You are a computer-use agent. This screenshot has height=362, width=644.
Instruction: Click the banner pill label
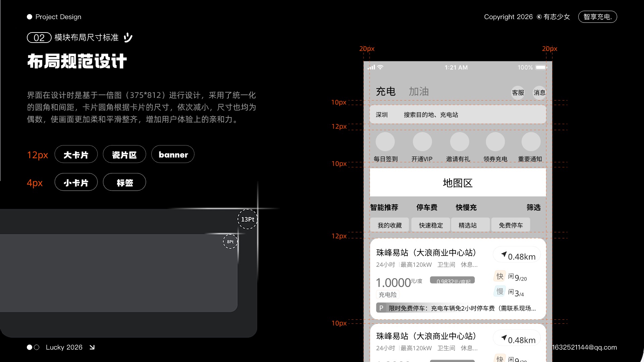tap(173, 154)
